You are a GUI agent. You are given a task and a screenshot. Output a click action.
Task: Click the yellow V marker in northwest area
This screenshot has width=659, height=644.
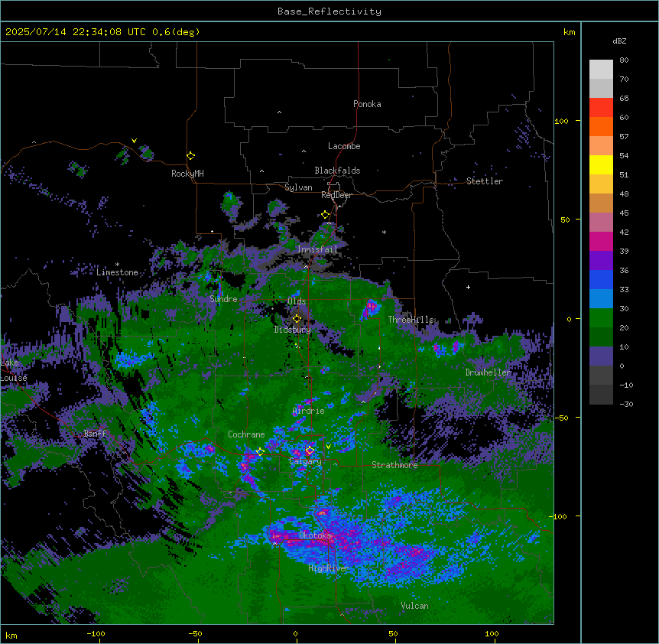pyautogui.click(x=134, y=141)
